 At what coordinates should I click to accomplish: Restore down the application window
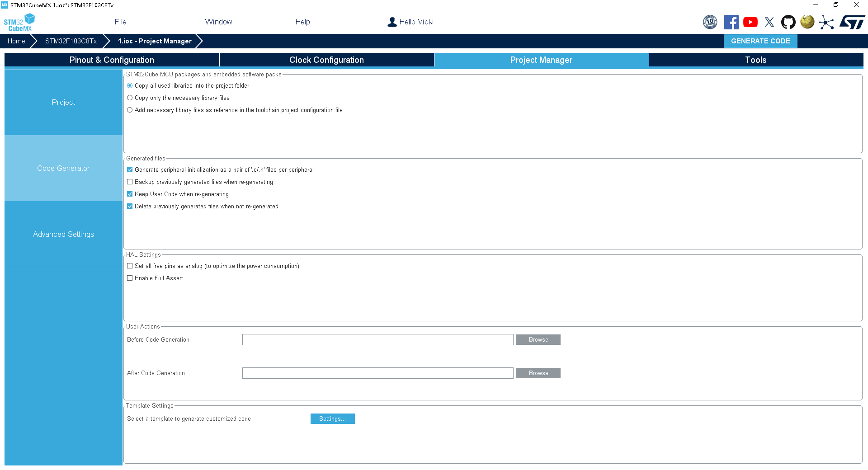tap(836, 5)
